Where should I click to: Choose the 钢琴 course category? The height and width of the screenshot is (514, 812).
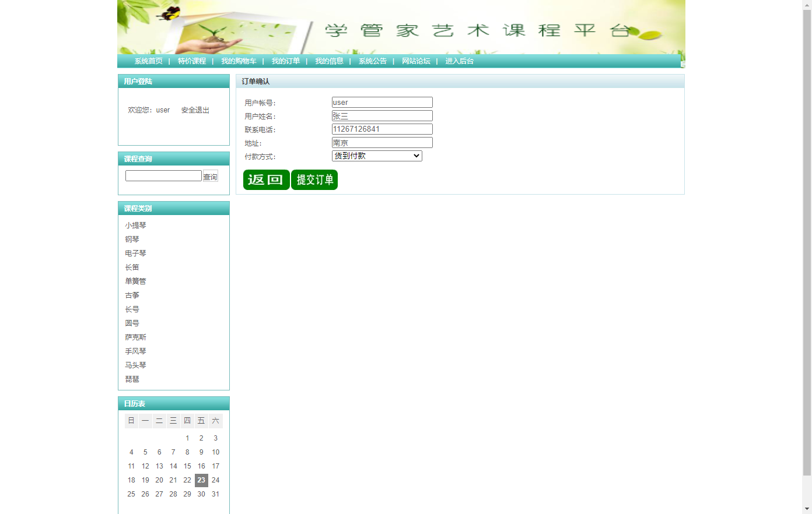click(132, 240)
